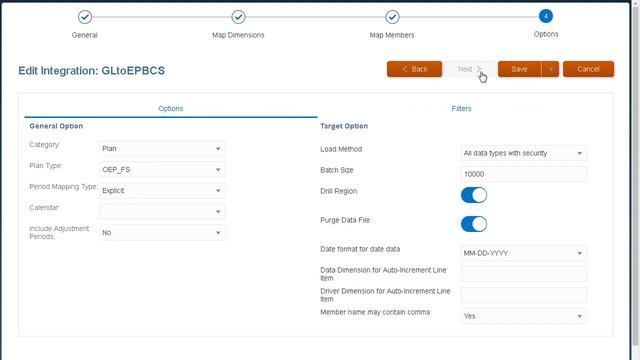
Task: Click the Options step label under step 4
Action: [546, 34]
